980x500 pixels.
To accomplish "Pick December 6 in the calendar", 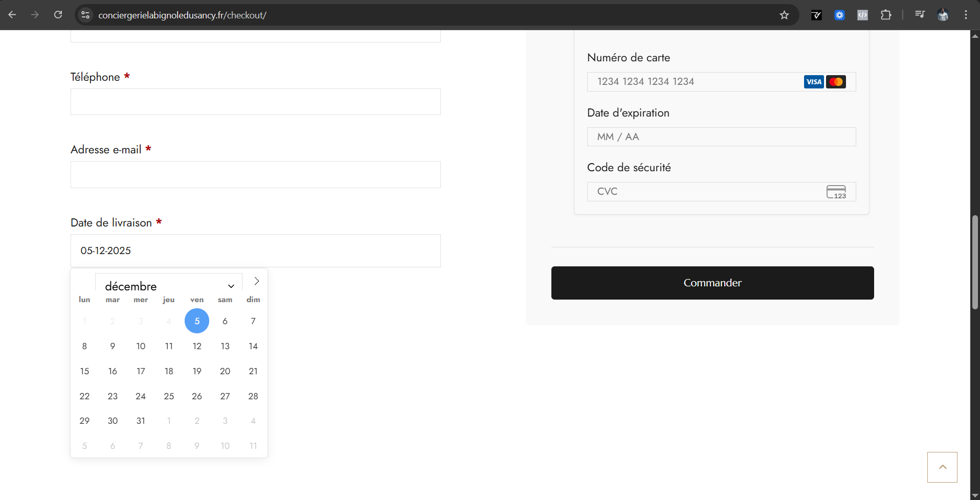I will point(225,321).
